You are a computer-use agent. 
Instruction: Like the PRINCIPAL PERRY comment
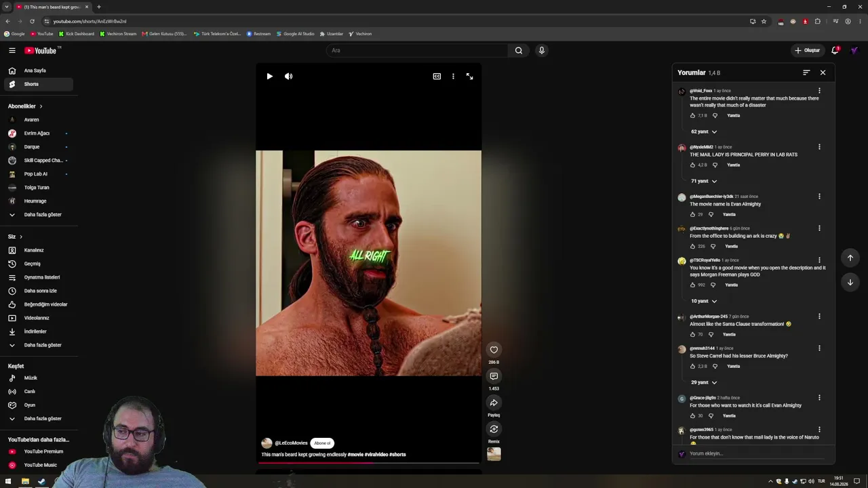pos(692,165)
